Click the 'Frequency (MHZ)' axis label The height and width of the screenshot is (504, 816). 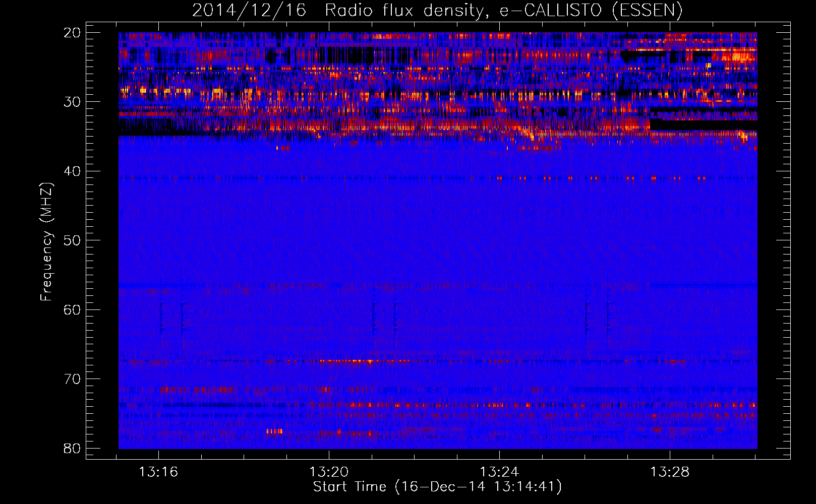pyautogui.click(x=46, y=241)
